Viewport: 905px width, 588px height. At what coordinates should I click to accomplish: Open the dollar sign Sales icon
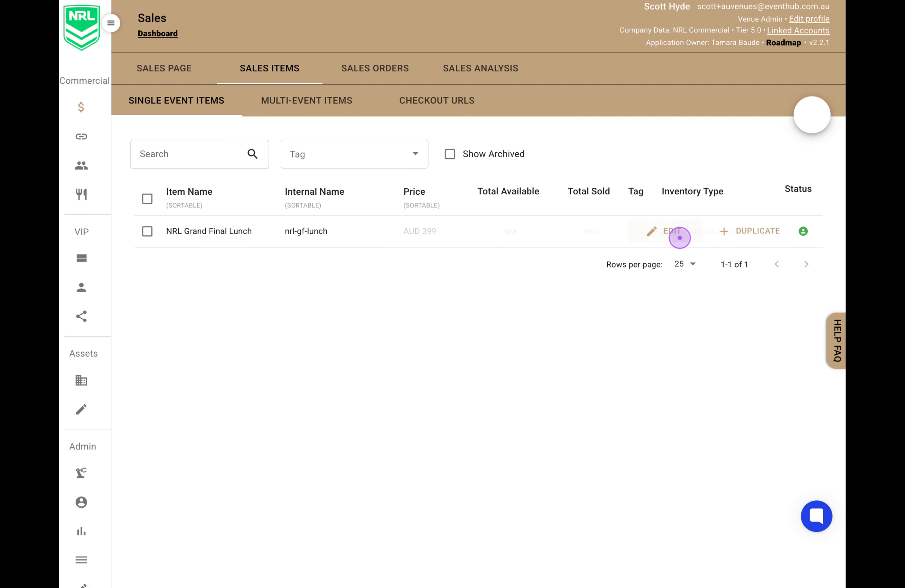pyautogui.click(x=81, y=107)
